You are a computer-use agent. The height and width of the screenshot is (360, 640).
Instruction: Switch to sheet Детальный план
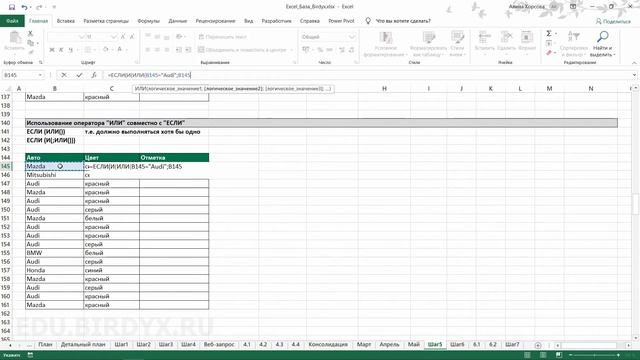(83, 344)
